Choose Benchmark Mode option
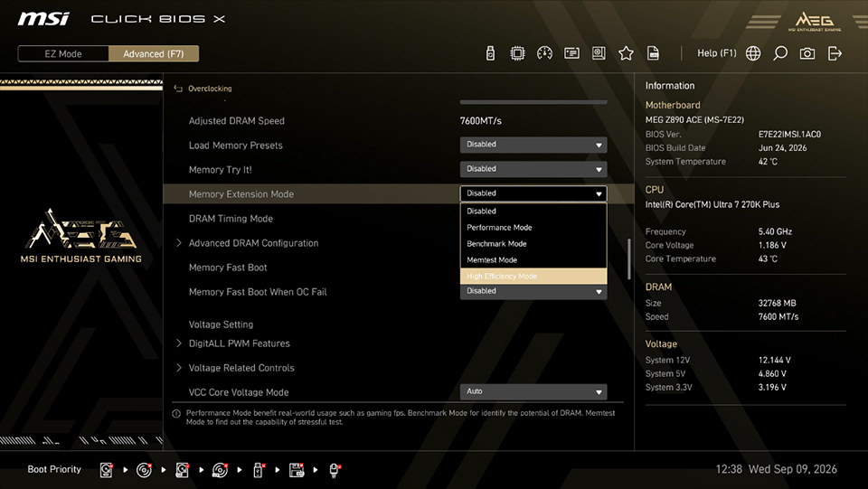868x489 pixels. pos(533,243)
